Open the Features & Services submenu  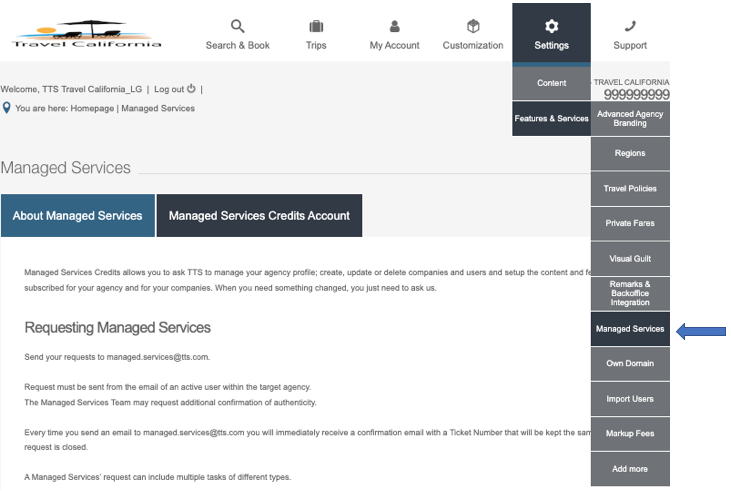tap(551, 118)
